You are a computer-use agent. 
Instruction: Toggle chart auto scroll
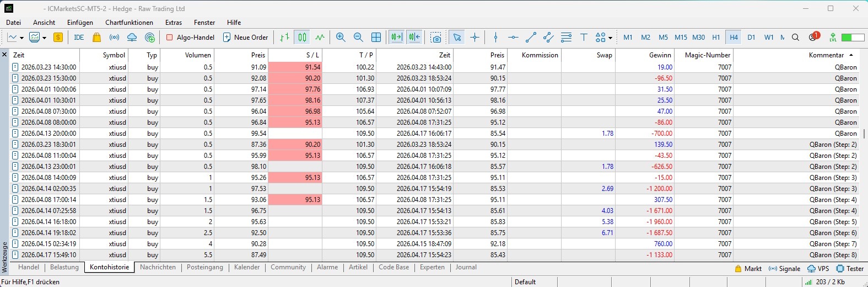coord(396,38)
